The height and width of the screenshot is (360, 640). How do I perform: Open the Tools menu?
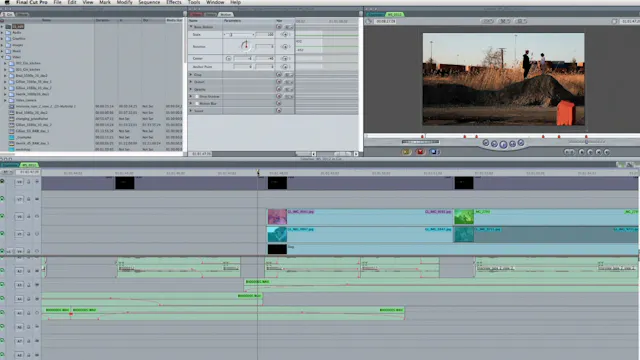pos(194,2)
